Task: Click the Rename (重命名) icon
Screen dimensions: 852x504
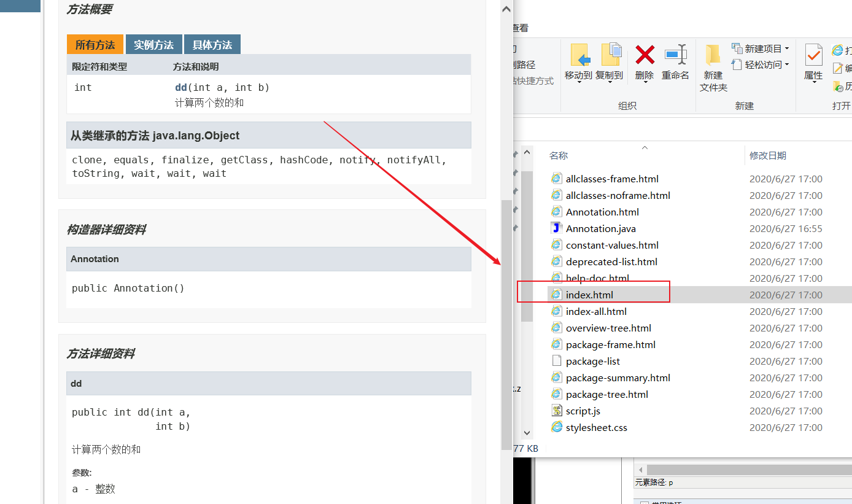Action: click(x=676, y=55)
